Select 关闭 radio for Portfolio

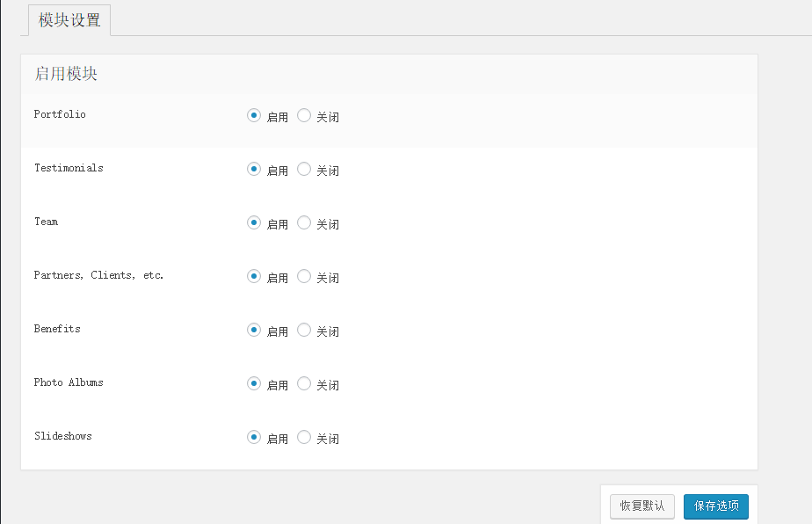[304, 115]
